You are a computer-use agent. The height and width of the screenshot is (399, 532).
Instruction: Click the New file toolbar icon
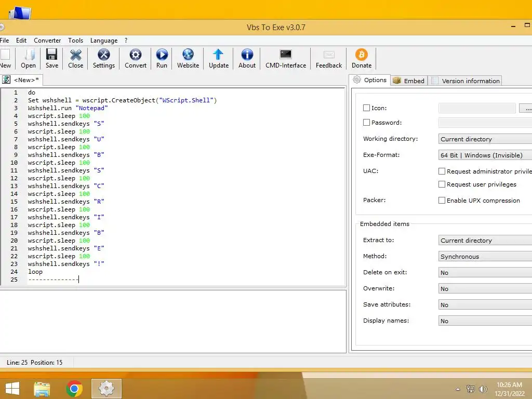(5, 58)
